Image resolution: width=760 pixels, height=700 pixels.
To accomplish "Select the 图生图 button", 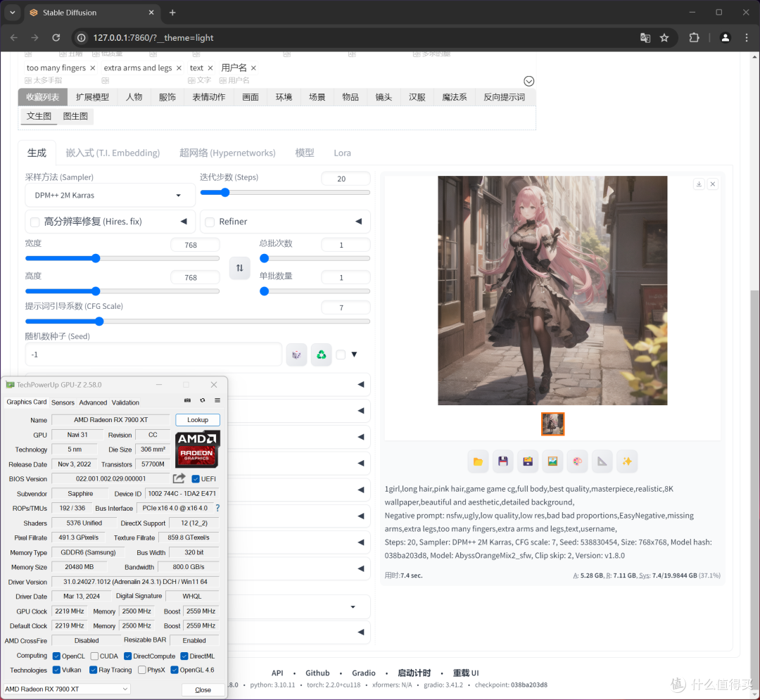I will coord(75,116).
